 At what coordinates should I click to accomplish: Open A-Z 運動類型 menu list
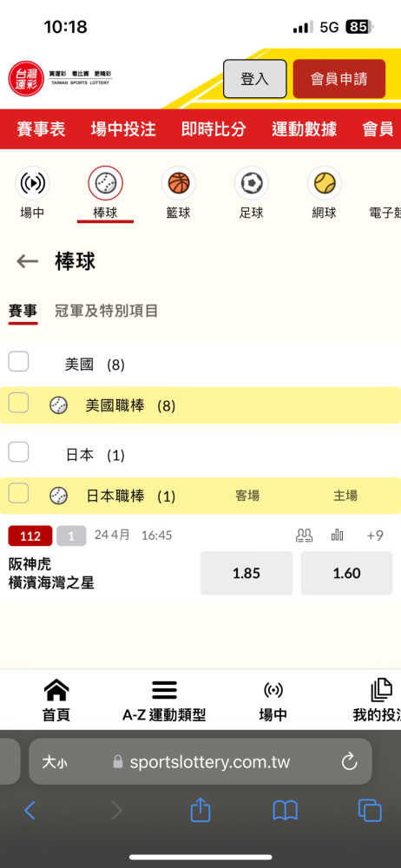tap(164, 700)
